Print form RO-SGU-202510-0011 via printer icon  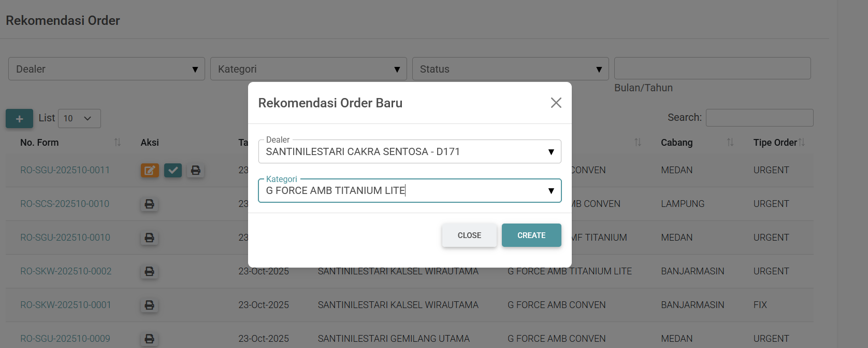tap(196, 170)
